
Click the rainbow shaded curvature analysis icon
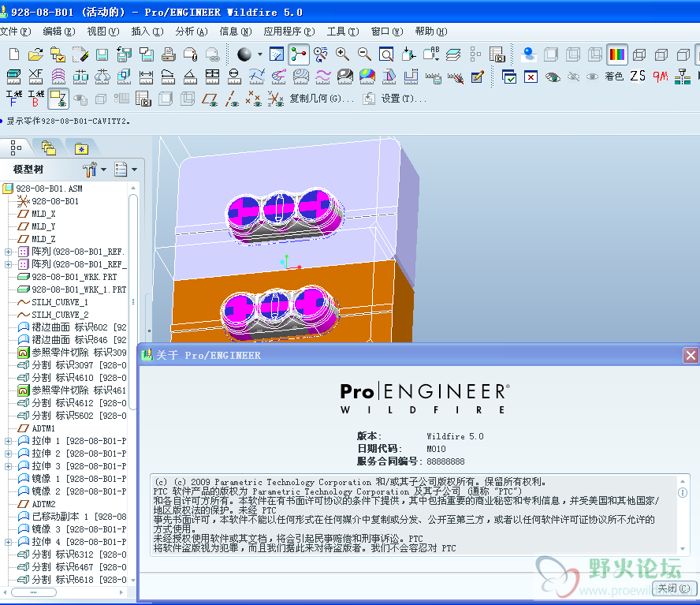click(367, 77)
